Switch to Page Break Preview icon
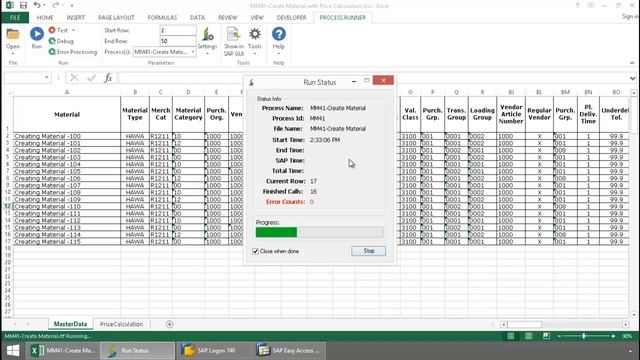 [x=546, y=336]
